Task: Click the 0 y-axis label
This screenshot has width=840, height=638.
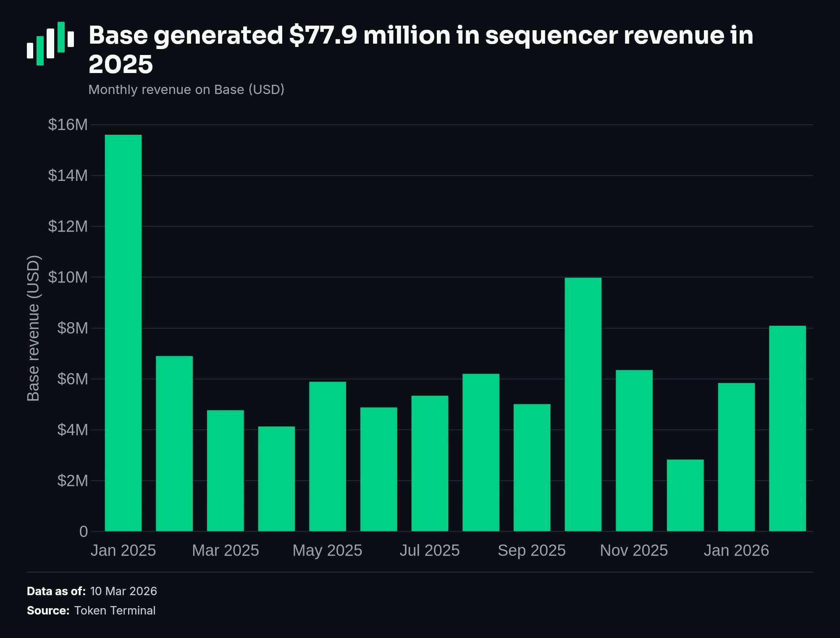Action: click(x=84, y=531)
